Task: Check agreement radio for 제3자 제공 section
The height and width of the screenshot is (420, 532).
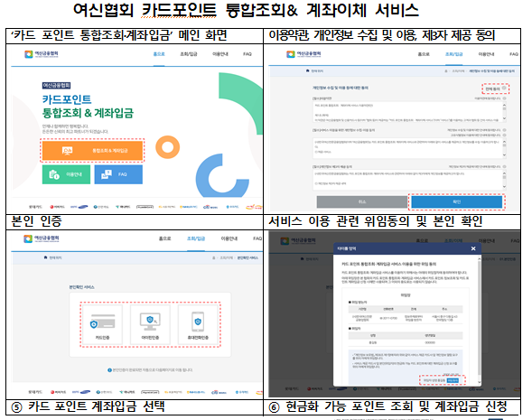Action: [x=505, y=166]
